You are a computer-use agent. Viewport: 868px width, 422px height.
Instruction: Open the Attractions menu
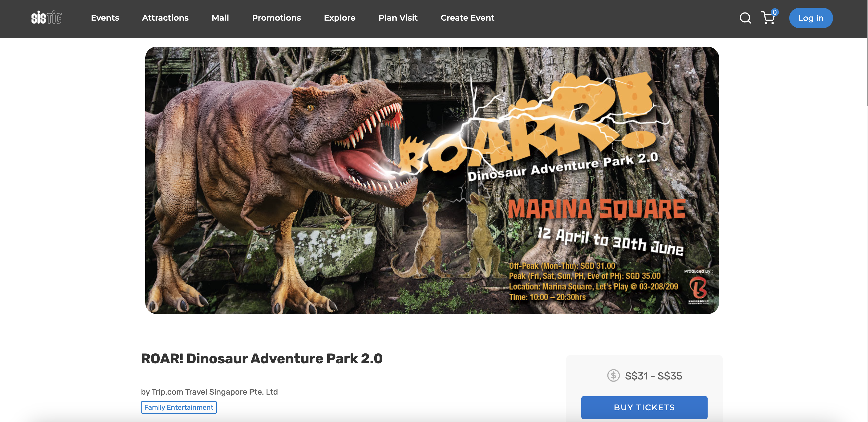click(x=165, y=18)
